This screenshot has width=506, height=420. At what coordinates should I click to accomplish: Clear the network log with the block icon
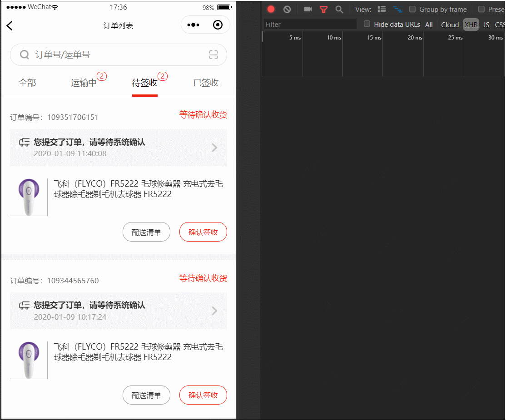(287, 10)
